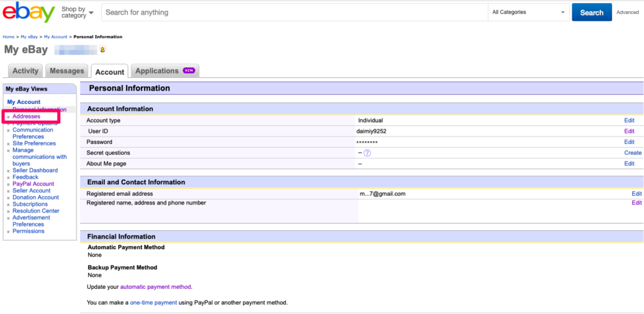Select the Account tab

pyautogui.click(x=109, y=72)
